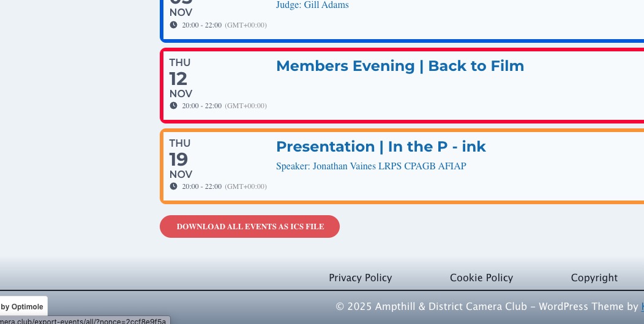
Task: Click the GMT+00:00 label on 19 Nov event
Action: point(245,186)
